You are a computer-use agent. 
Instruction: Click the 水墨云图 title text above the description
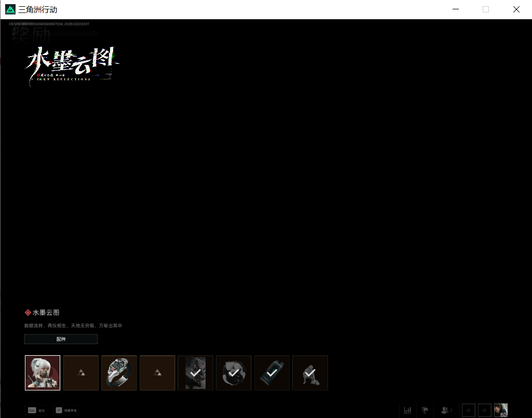(x=46, y=313)
